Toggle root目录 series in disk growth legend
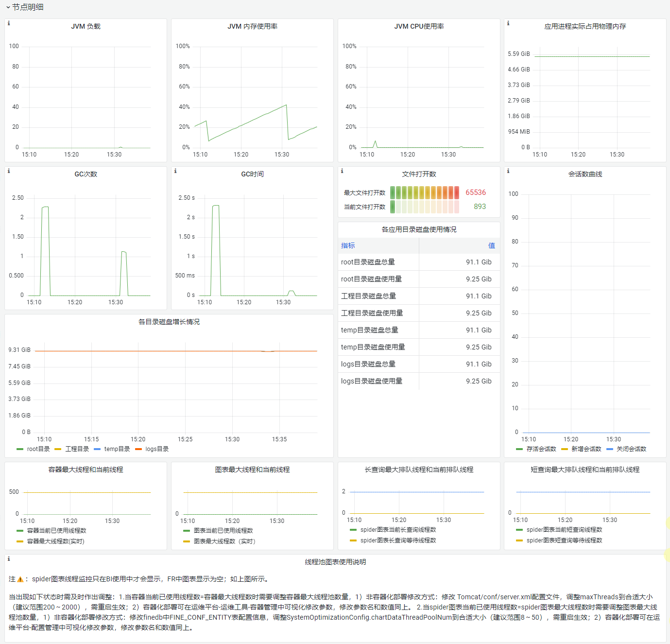 coord(38,449)
